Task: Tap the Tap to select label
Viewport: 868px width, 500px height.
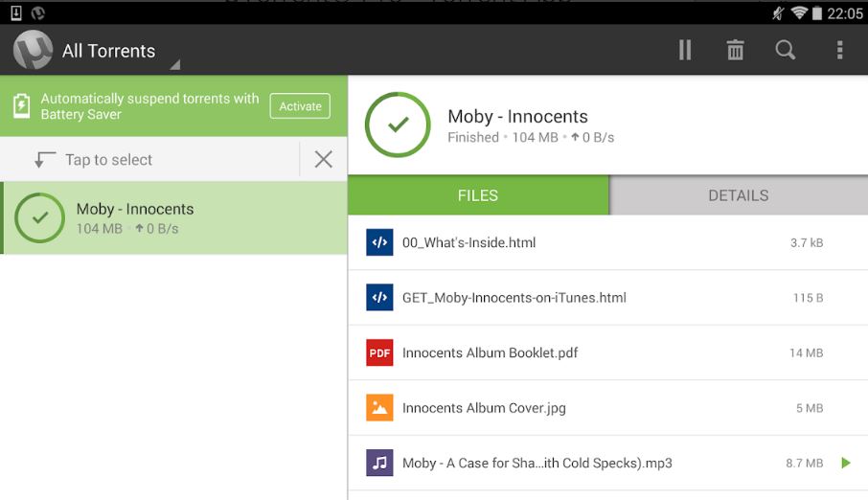Action: [108, 159]
